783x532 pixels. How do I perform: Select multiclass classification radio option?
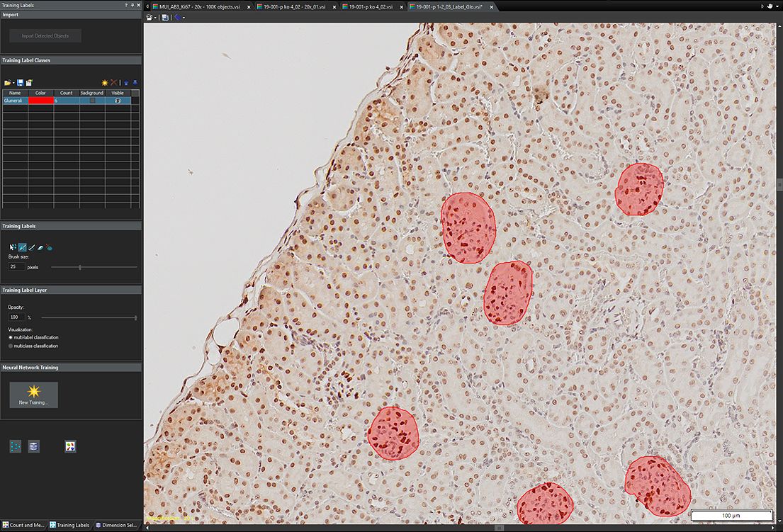[x=11, y=346]
